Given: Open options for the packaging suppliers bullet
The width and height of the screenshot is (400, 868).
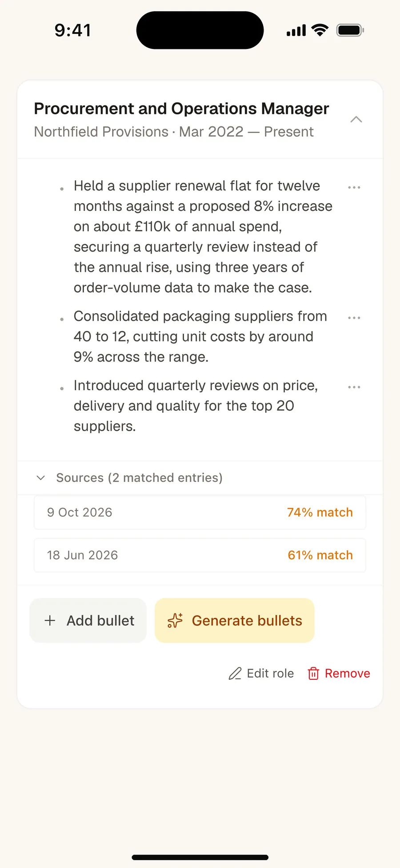Looking at the screenshot, I should click(354, 318).
